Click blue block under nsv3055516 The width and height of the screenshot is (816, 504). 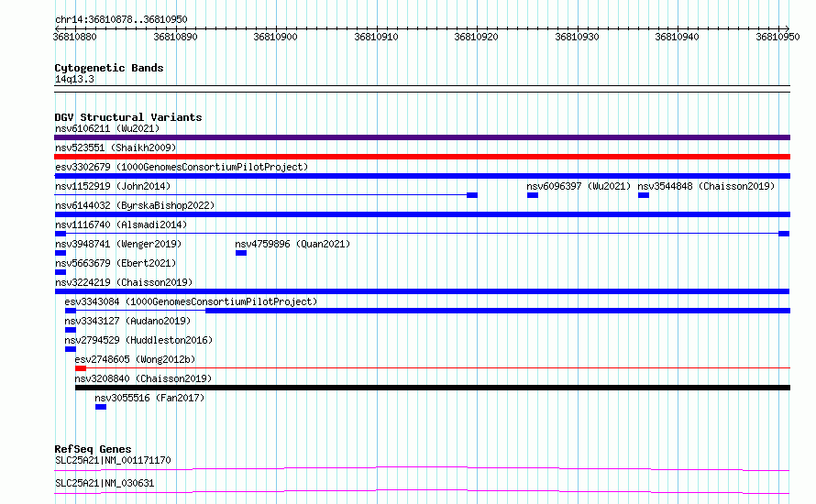click(101, 407)
